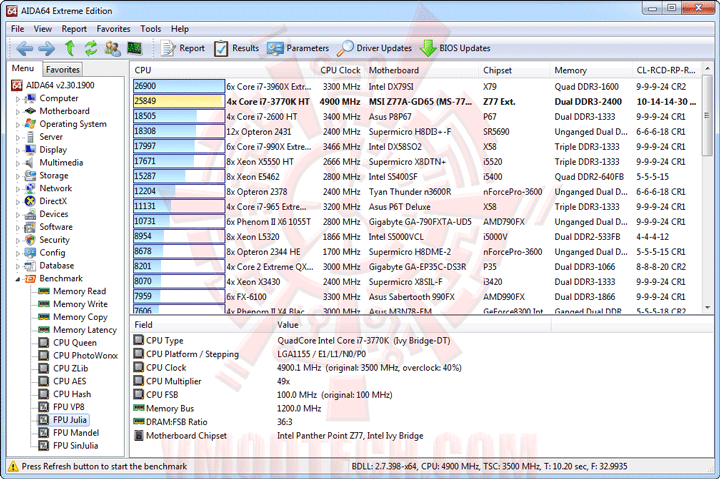720x479 pixels.
Task: Open the Memory Copy benchmark
Action: click(x=73, y=317)
